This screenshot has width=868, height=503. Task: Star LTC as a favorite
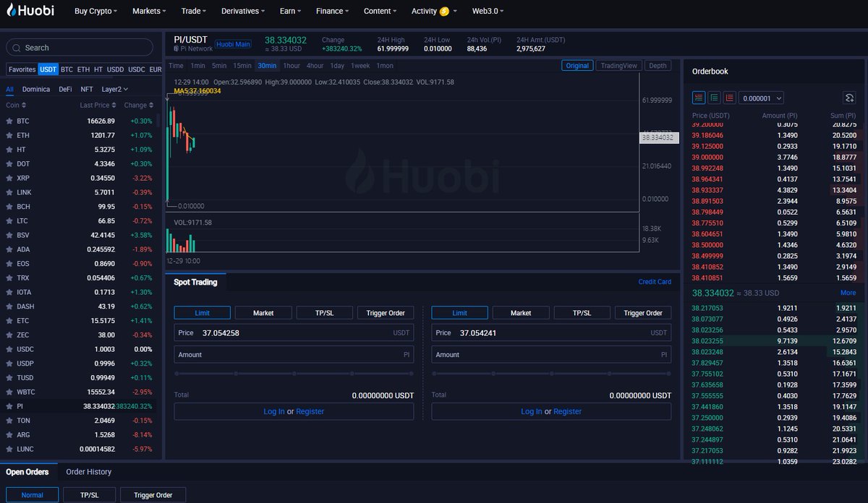point(9,221)
